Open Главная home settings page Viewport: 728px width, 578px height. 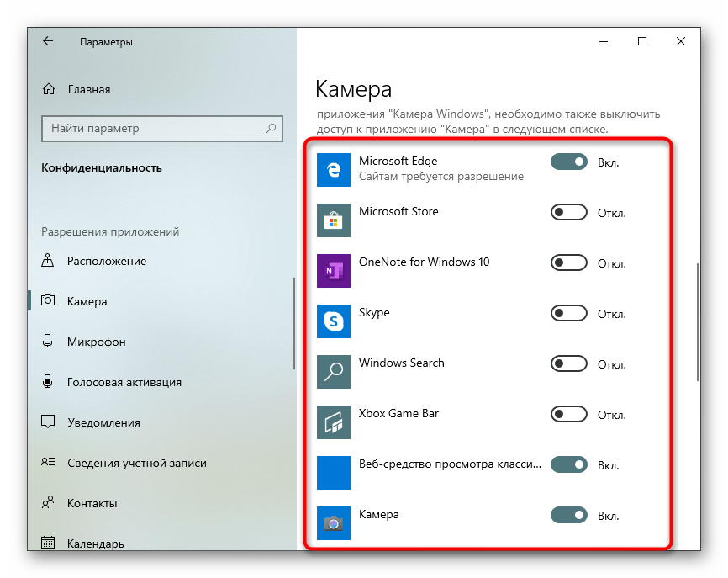tap(88, 89)
